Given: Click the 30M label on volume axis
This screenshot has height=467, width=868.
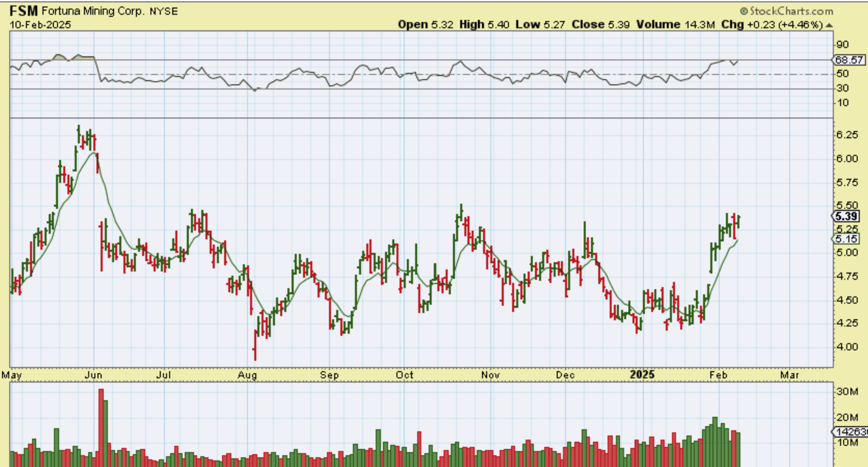Looking at the screenshot, I should [847, 392].
